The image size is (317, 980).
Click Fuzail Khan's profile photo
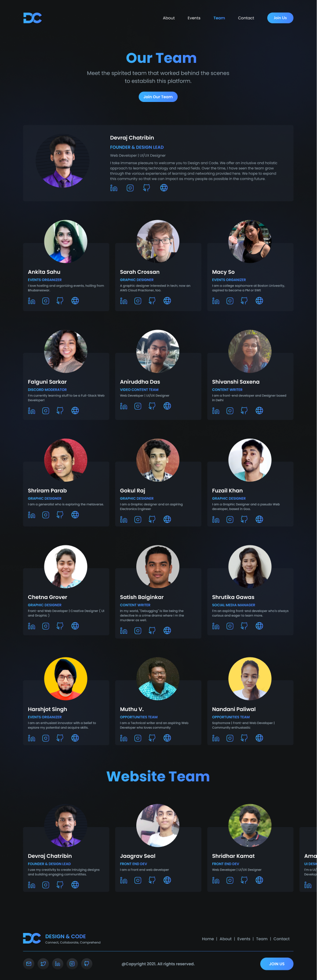250,460
